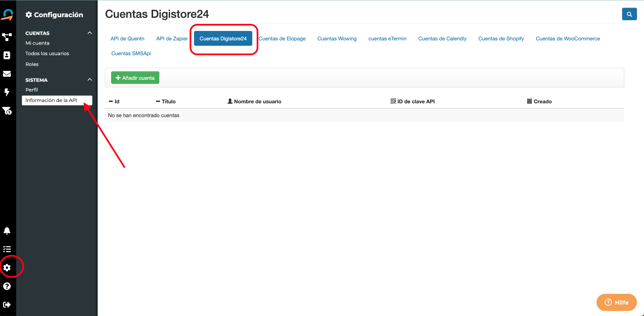644x316 pixels.
Task: Switch to Cuentas de Calendly tab
Action: point(442,39)
